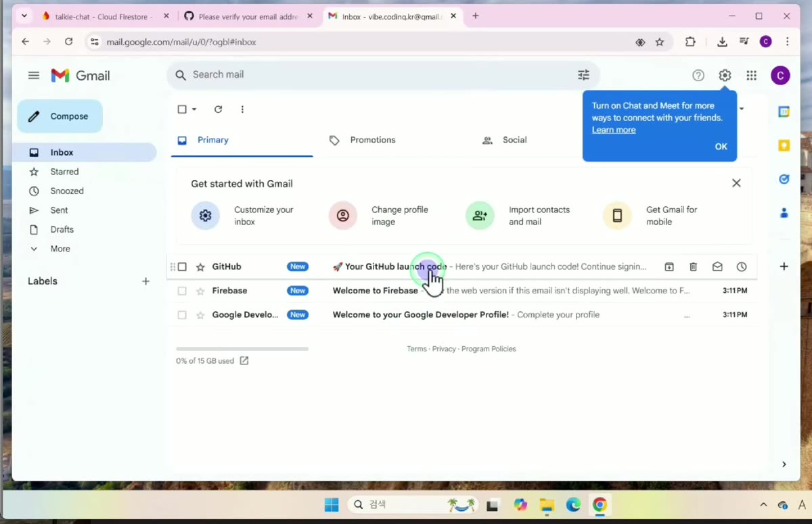Bookmark this page star icon
Screen dimensions: 812x524
click(x=660, y=42)
